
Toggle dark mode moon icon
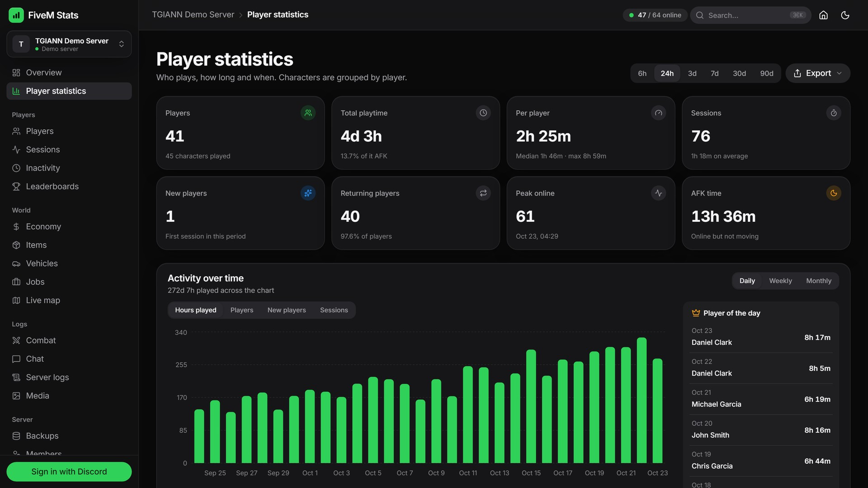click(x=845, y=15)
